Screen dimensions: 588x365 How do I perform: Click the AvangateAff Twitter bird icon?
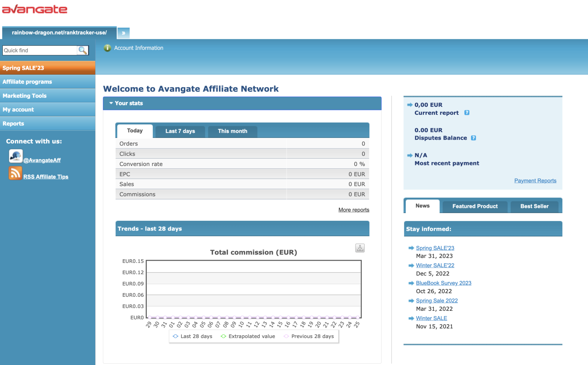click(15, 156)
